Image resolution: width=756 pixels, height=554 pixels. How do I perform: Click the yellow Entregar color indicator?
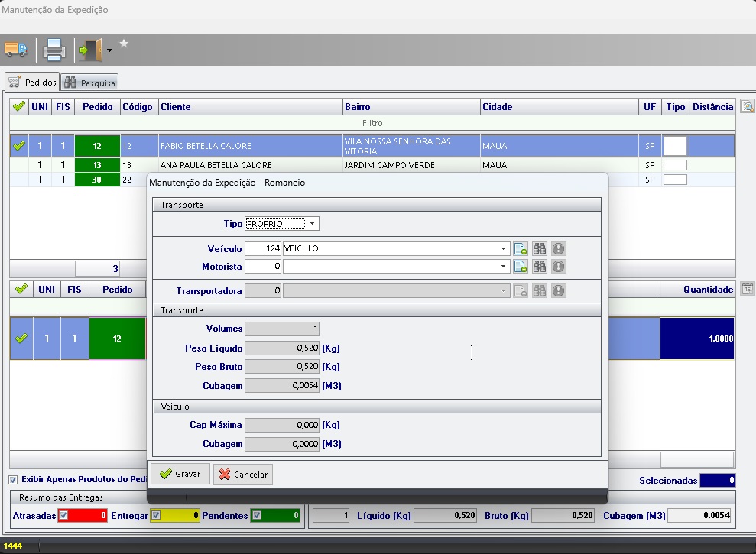[180, 516]
